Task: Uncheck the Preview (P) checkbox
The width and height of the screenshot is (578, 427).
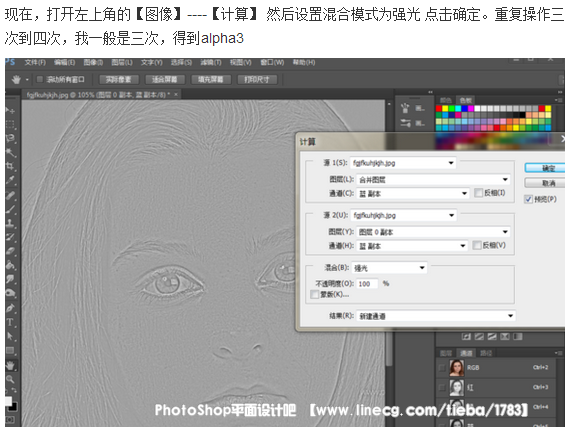Action: click(x=529, y=199)
